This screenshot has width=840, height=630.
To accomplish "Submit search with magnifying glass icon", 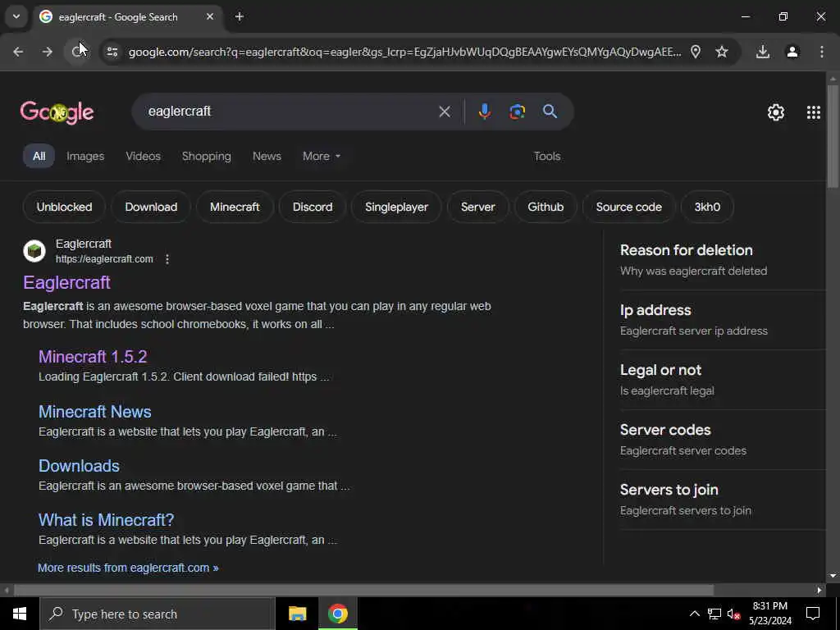I will coord(550,112).
